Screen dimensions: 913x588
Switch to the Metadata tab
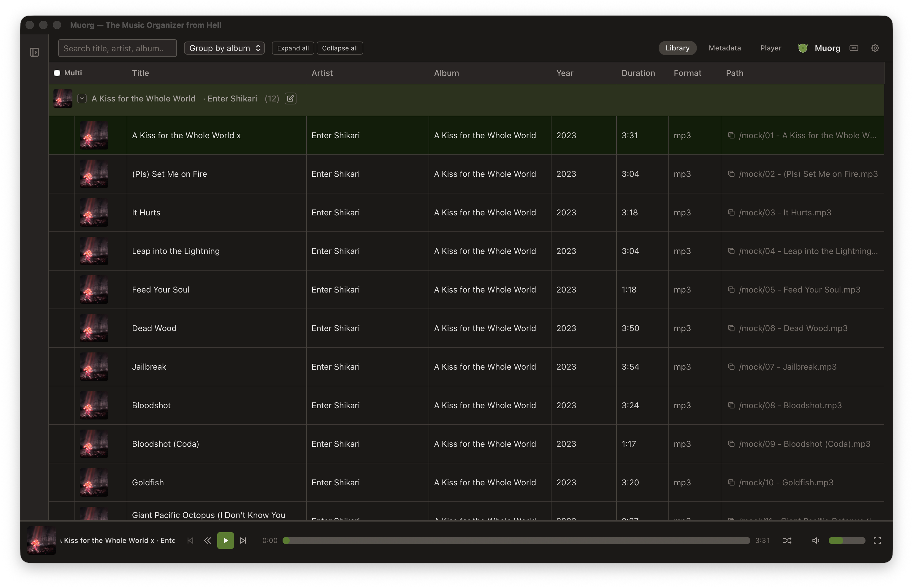[x=724, y=48]
